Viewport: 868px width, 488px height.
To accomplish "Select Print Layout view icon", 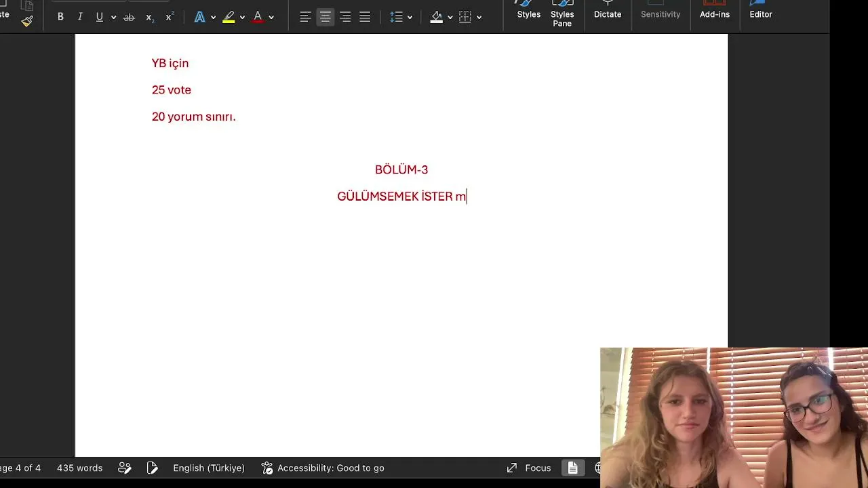I will pyautogui.click(x=572, y=468).
